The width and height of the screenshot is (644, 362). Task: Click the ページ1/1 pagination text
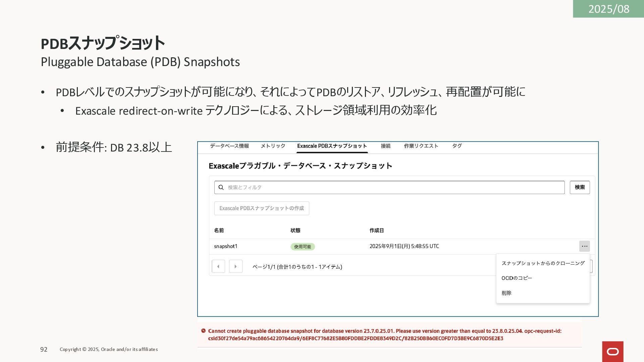pyautogui.click(x=297, y=267)
